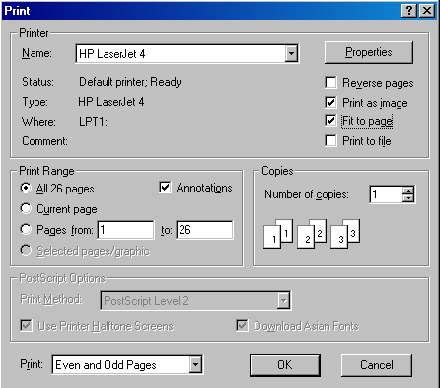Click the Pages from start field
This screenshot has height=388, width=440.
tap(126, 230)
